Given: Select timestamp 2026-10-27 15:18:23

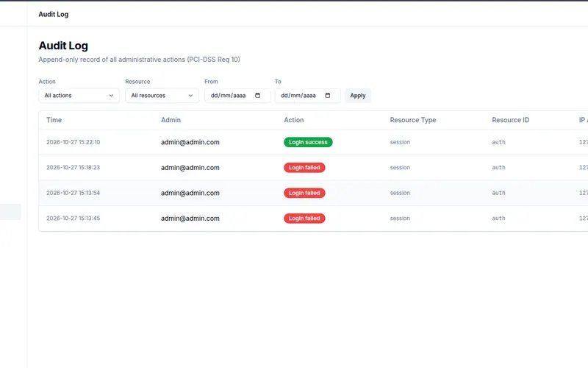Looking at the screenshot, I should (73, 168).
